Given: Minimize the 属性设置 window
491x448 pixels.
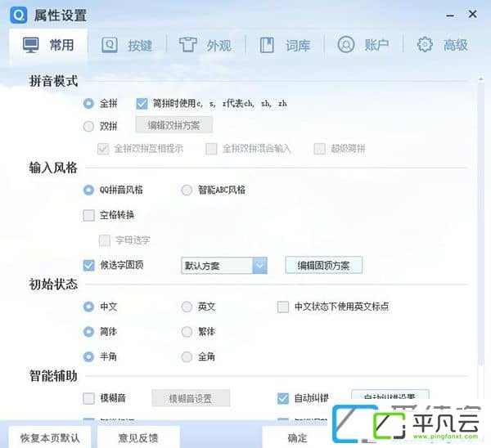Looking at the screenshot, I should click(x=450, y=15).
